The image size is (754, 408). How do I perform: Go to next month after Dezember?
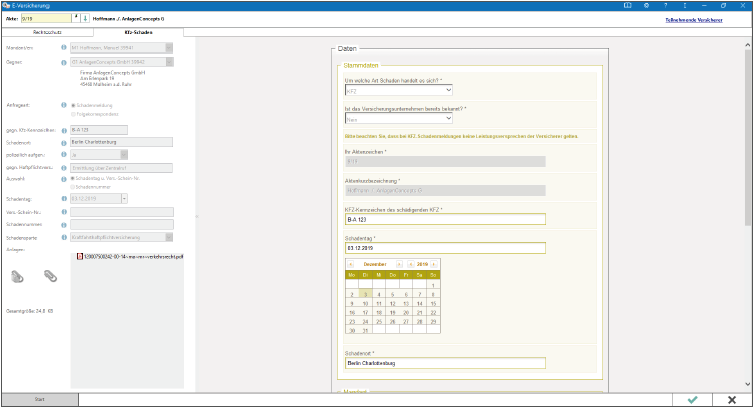point(399,264)
